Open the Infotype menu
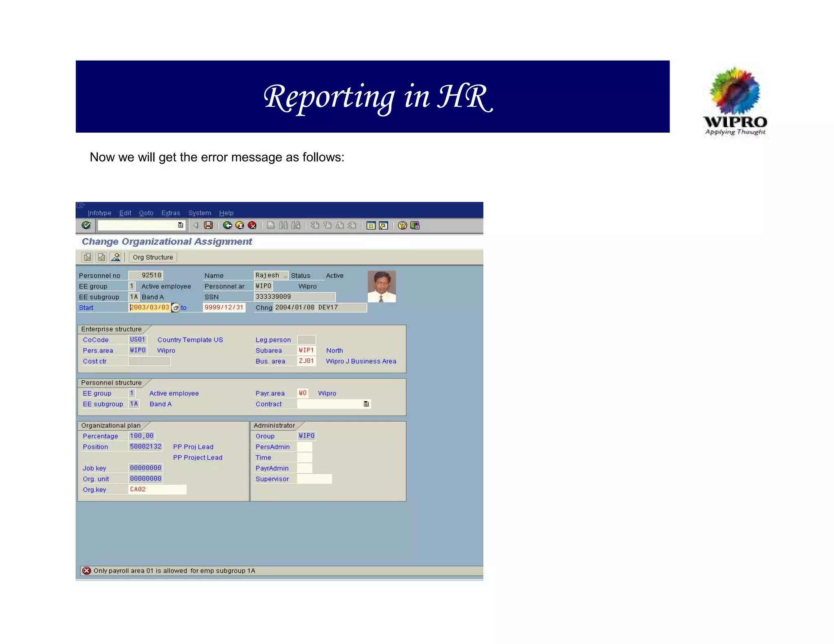Viewport: 834px width, 644px height. click(99, 213)
